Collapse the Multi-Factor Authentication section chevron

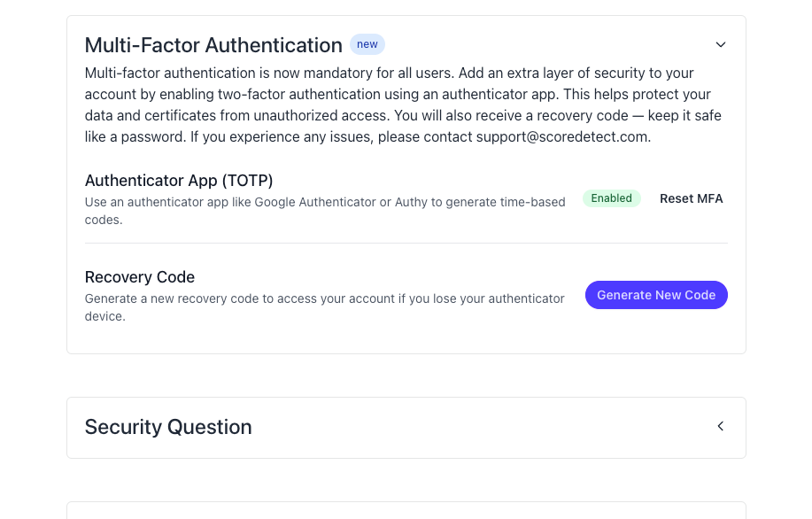pos(720,44)
